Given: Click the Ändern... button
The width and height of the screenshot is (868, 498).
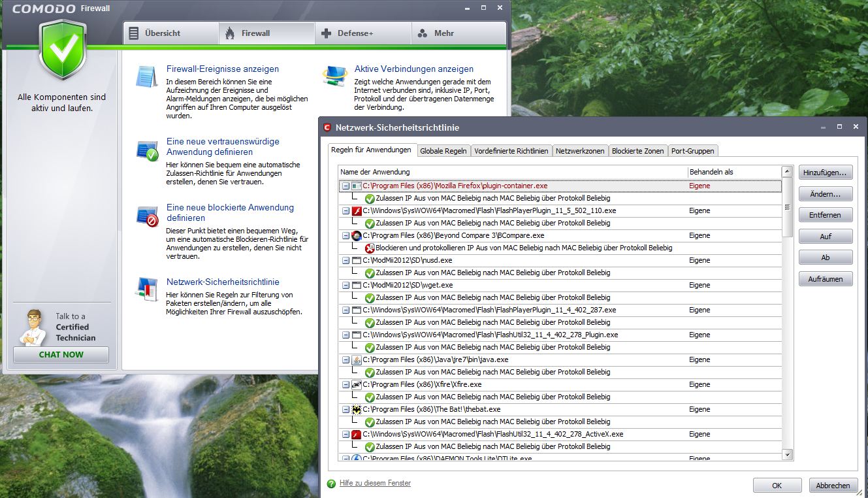Looking at the screenshot, I should pyautogui.click(x=826, y=194).
